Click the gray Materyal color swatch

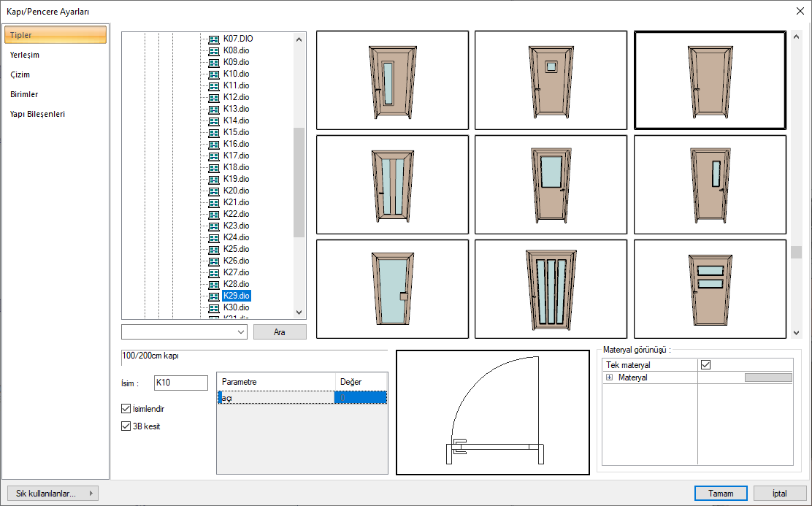(x=767, y=377)
